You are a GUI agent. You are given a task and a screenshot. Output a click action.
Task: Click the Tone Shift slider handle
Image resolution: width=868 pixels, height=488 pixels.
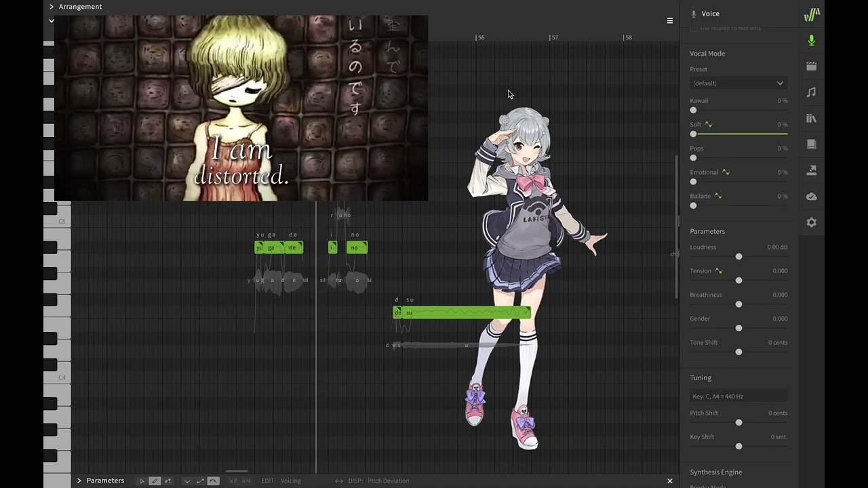(x=738, y=352)
